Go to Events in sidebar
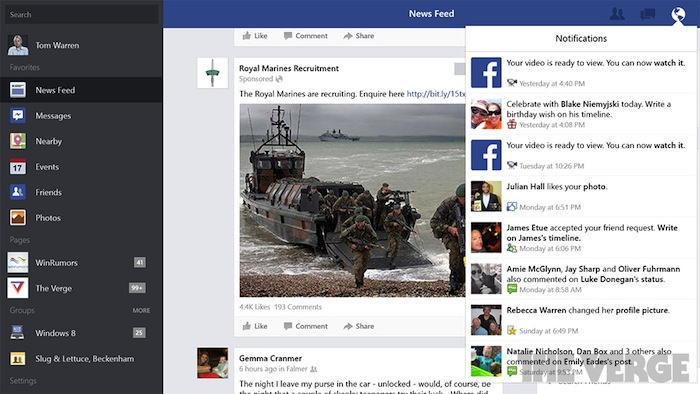 click(47, 166)
